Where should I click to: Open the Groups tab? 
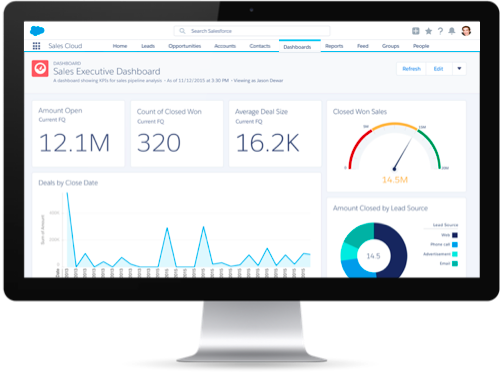391,46
